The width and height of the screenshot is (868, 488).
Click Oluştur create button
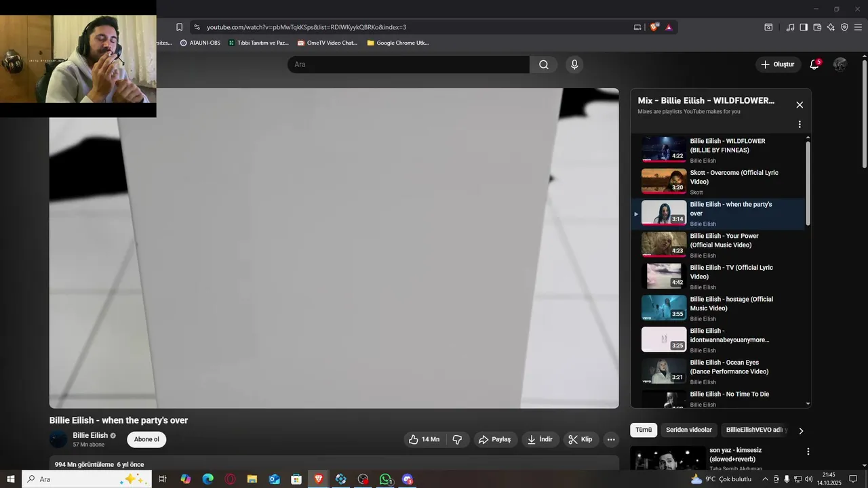(x=778, y=64)
